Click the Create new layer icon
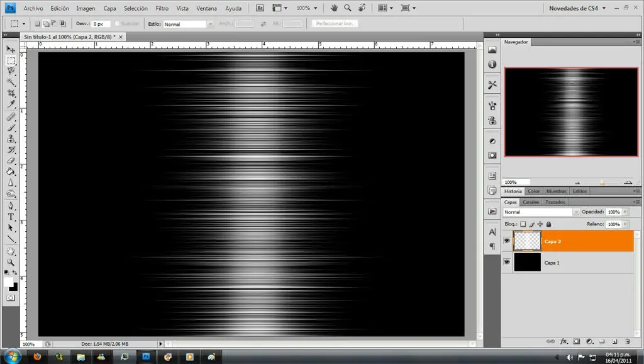 click(x=614, y=341)
